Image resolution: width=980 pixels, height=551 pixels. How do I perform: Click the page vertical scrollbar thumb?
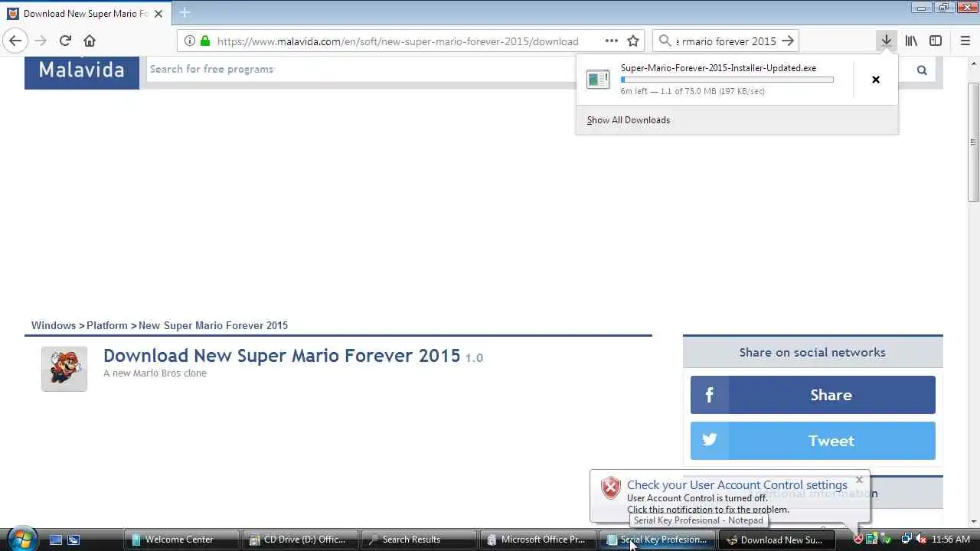pos(974,141)
